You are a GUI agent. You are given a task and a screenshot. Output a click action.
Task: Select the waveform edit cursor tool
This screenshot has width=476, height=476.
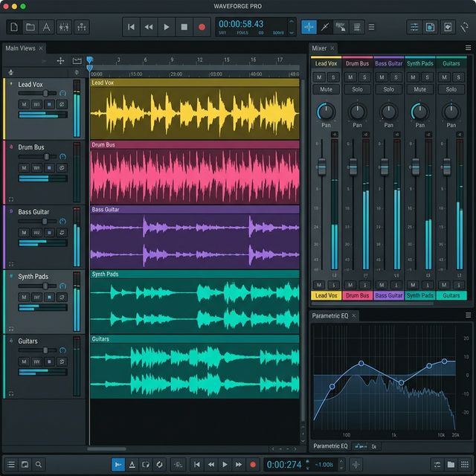tap(341, 27)
